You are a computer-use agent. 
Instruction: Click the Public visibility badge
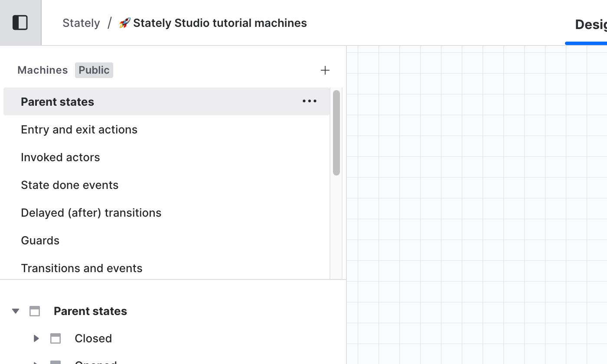94,70
